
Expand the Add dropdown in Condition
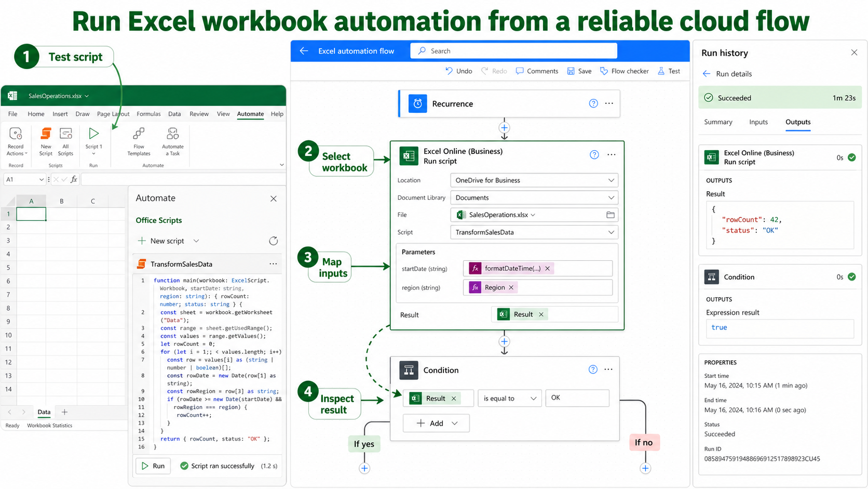(455, 424)
